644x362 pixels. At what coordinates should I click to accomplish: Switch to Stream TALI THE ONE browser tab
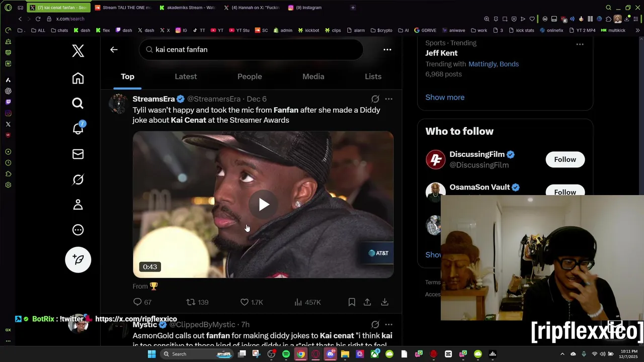(x=123, y=8)
